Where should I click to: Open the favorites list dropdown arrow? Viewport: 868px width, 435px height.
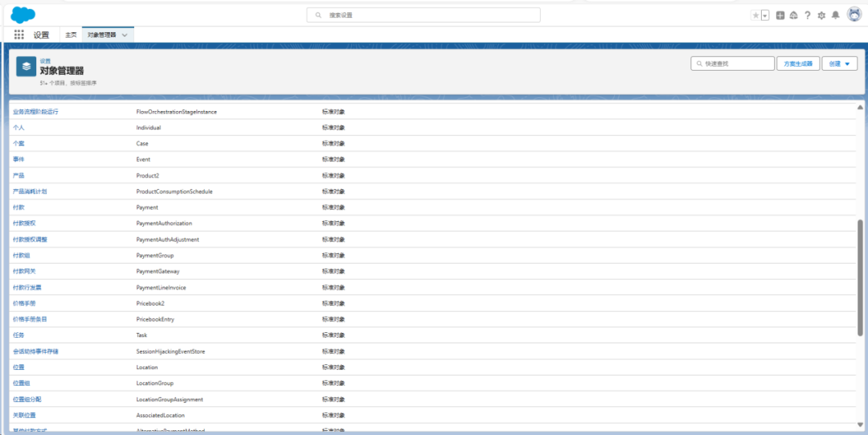[765, 15]
